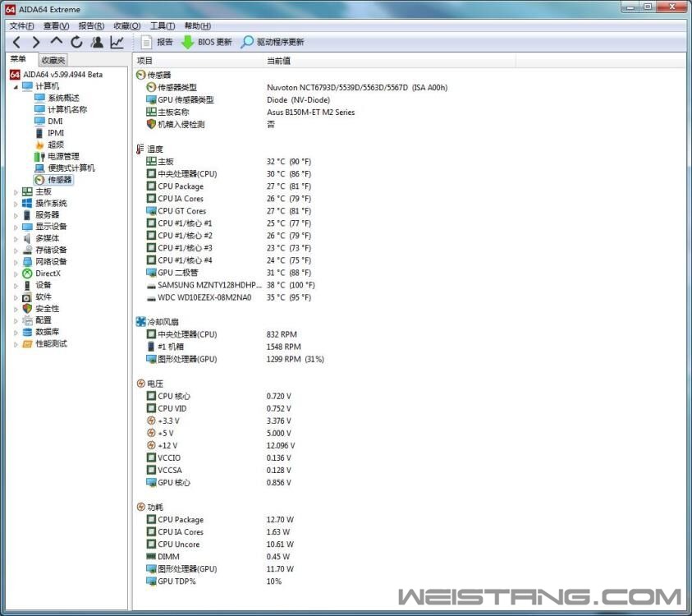Refresh using the circular arrow toolbar icon
Screen dimensions: 692x616
(x=76, y=43)
